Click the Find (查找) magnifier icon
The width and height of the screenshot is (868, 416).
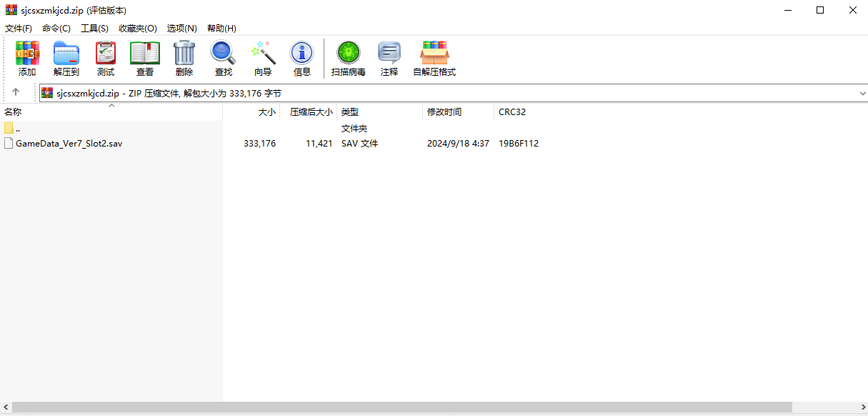tap(224, 53)
